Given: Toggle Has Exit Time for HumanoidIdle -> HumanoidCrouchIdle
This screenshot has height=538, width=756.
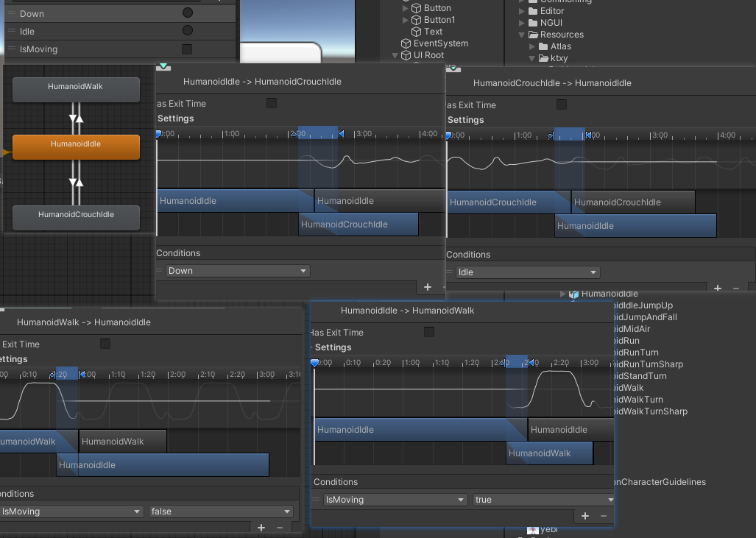Looking at the screenshot, I should pyautogui.click(x=272, y=103).
